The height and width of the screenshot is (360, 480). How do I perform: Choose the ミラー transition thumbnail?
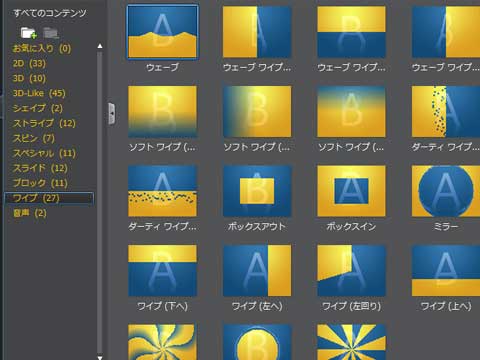[446, 191]
